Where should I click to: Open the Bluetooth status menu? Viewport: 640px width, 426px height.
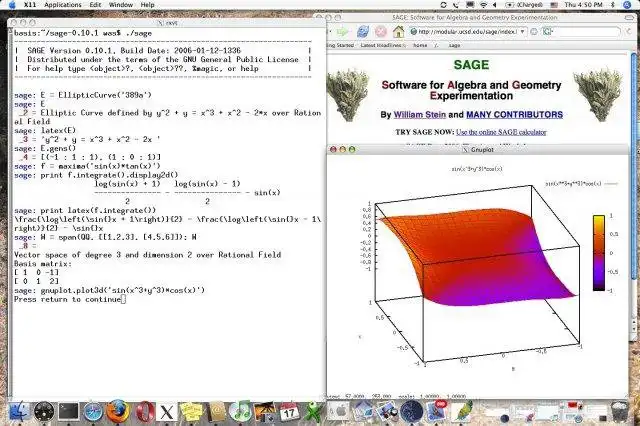613,5
